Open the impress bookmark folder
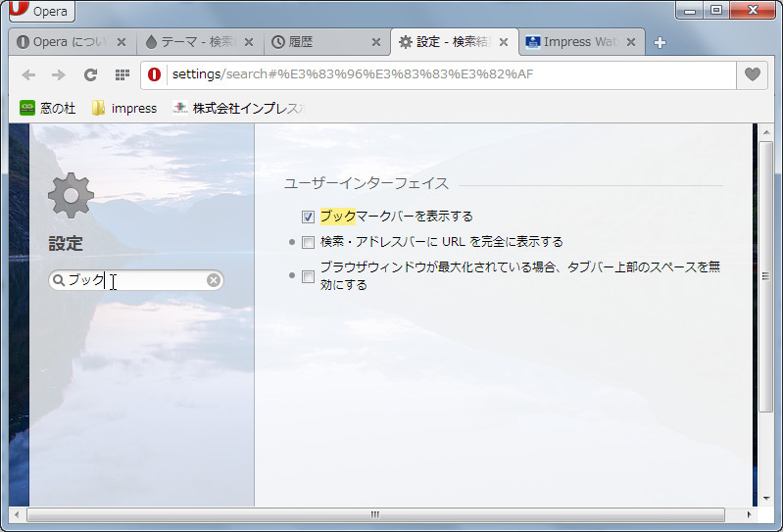783x532 pixels. pos(124,108)
